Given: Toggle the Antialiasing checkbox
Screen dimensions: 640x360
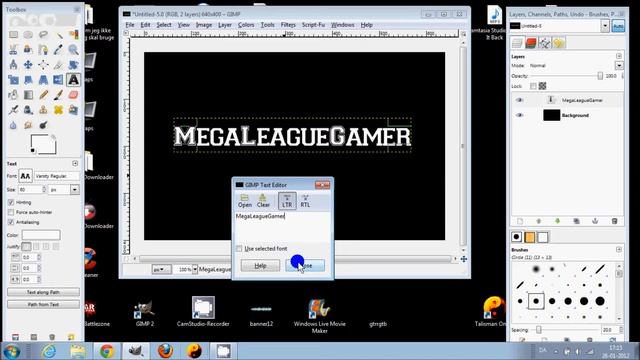Looking at the screenshot, I should [x=11, y=222].
